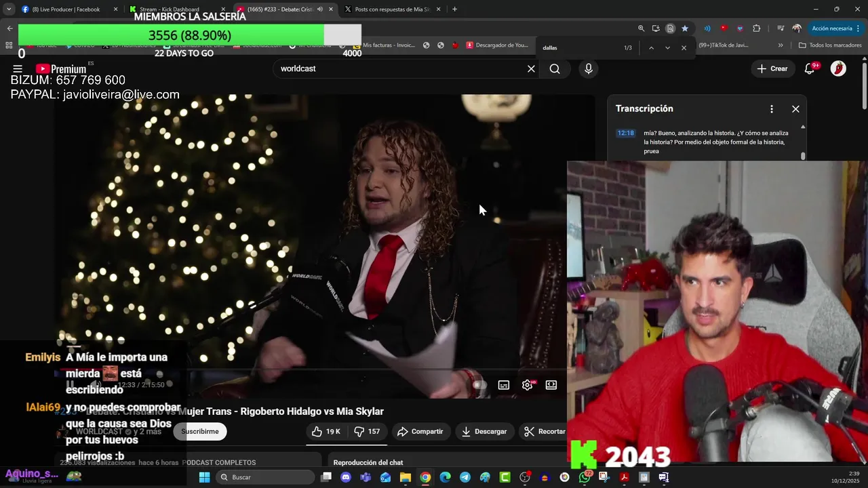Open Discord from the taskbar
The width and height of the screenshot is (868, 488).
pos(346,477)
